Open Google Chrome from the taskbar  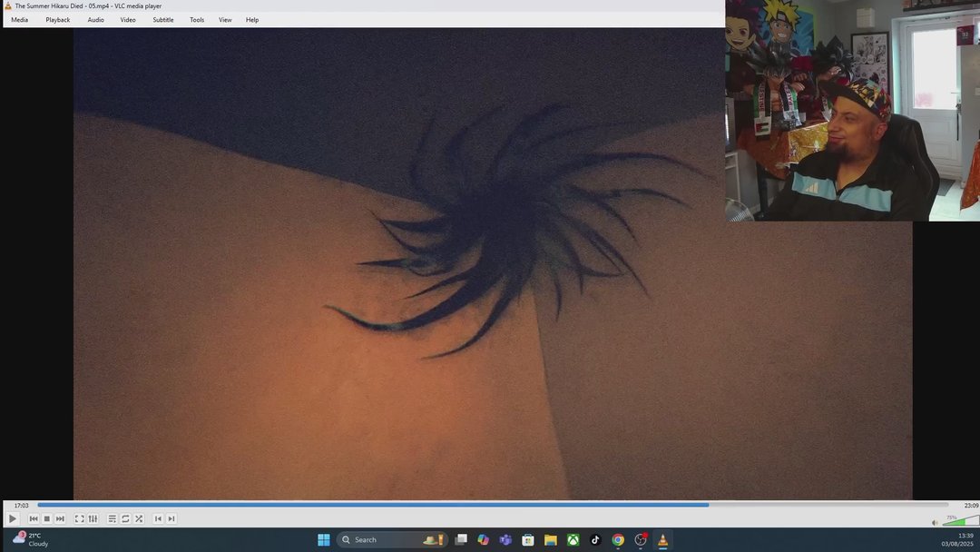pos(618,539)
